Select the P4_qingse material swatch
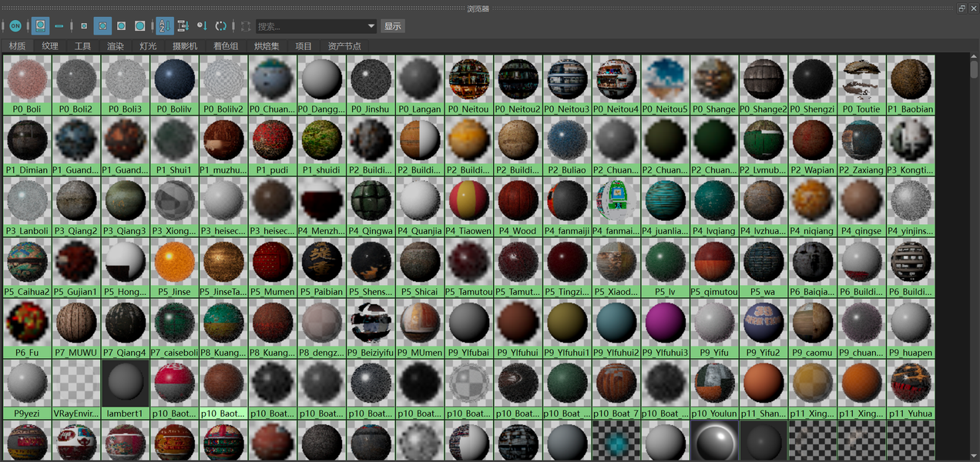 tap(861, 206)
